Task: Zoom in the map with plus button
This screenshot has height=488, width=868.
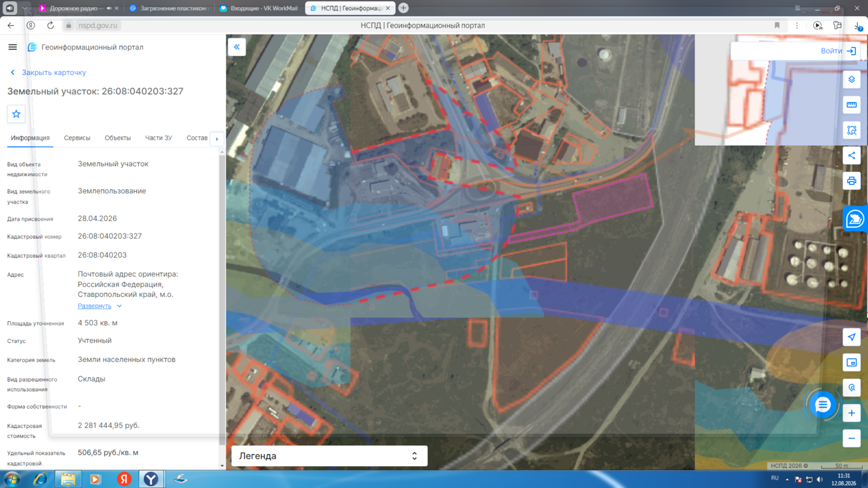Action: [852, 413]
